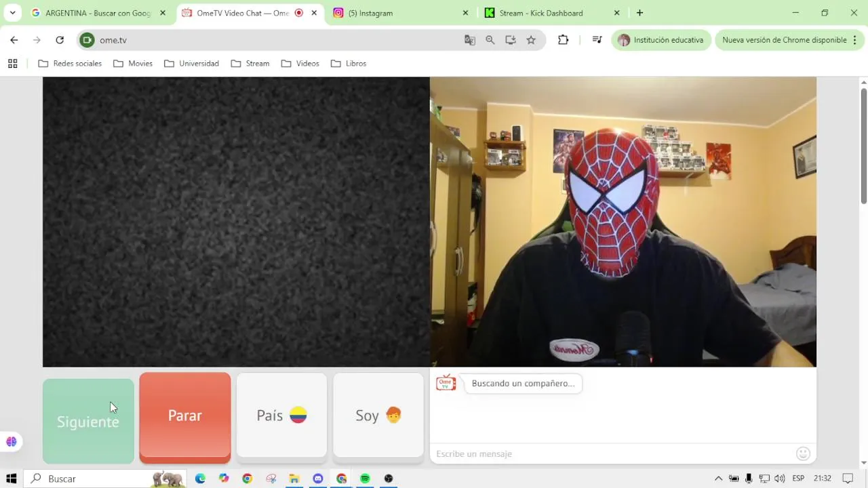Open Spotify from taskbar

[x=365, y=479]
